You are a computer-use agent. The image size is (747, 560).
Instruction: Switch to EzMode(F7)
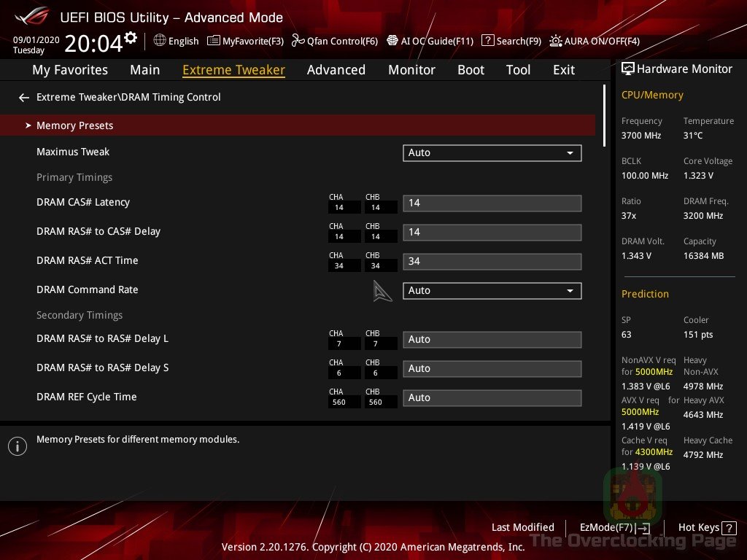[613, 527]
